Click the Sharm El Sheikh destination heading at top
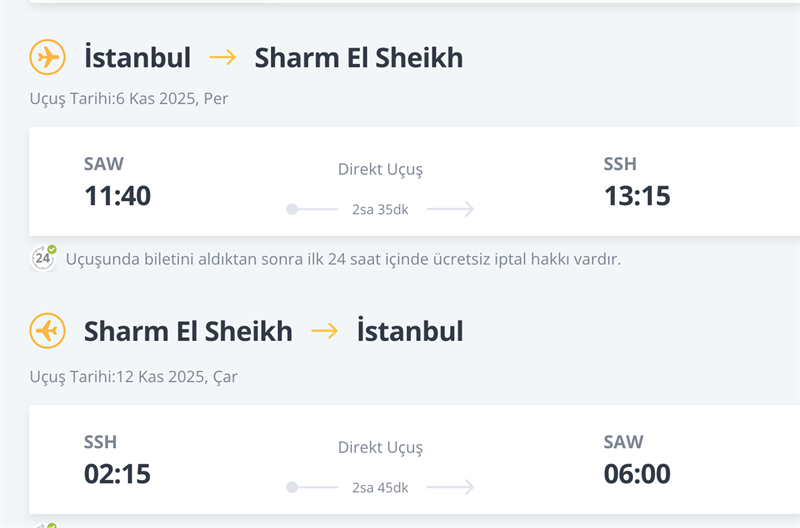The height and width of the screenshot is (528, 800). click(x=359, y=57)
